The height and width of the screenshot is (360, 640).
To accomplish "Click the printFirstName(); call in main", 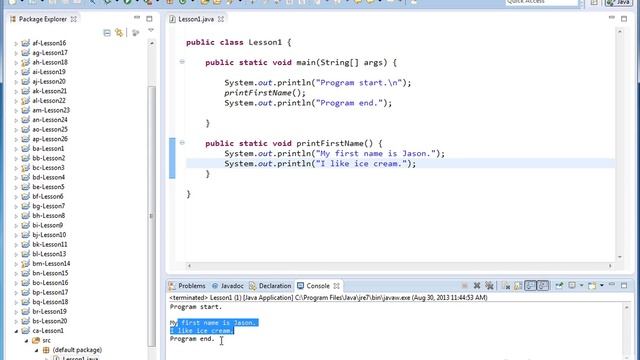I will (x=264, y=93).
